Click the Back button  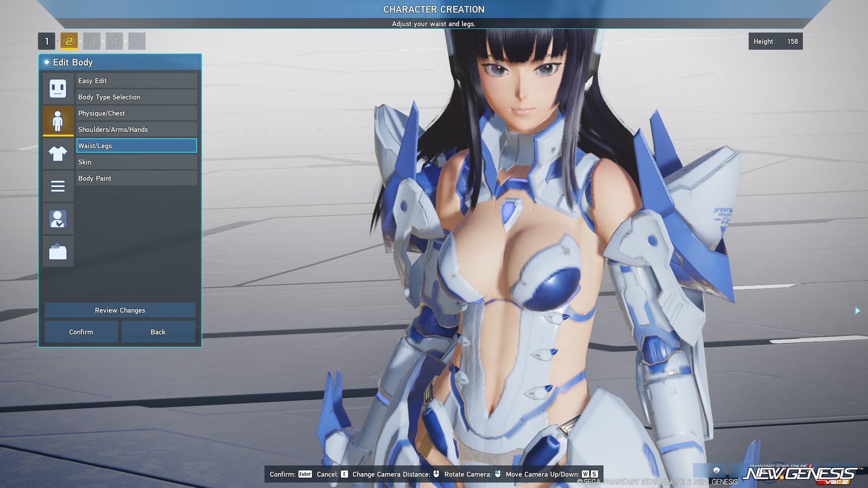click(x=158, y=332)
